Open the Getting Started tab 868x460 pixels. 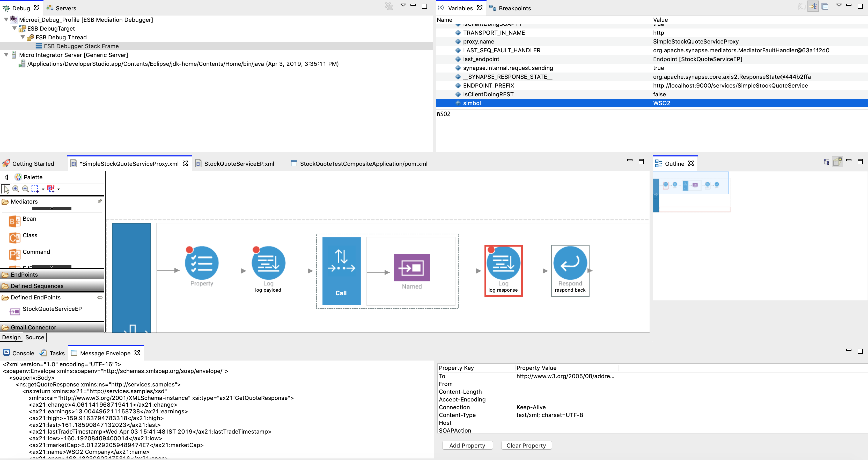tap(28, 163)
